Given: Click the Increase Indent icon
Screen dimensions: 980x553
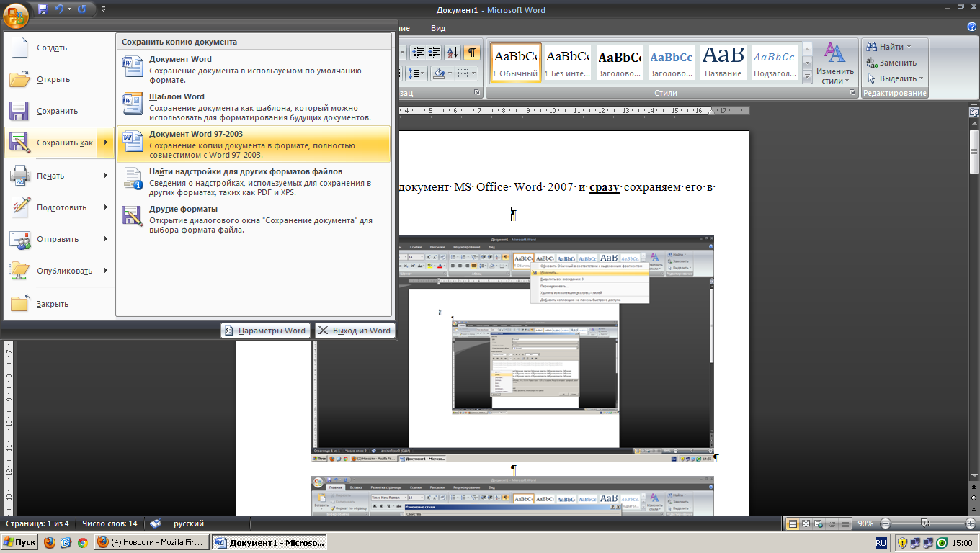Looking at the screenshot, I should click(x=434, y=53).
